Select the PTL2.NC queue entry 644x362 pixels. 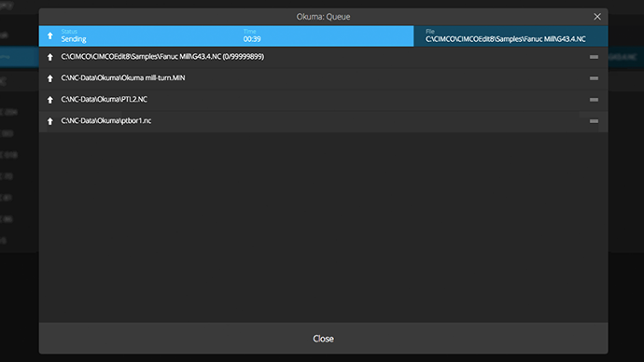tap(323, 100)
